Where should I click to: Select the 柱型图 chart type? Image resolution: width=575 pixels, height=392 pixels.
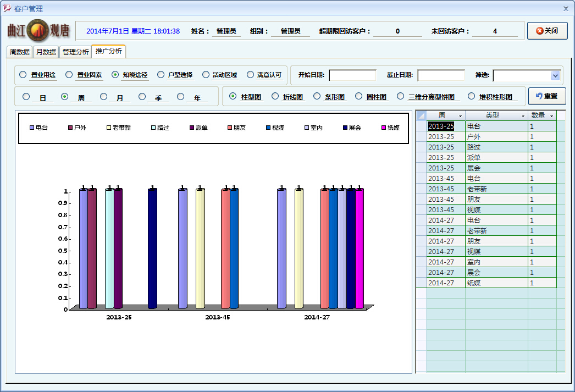pos(233,96)
